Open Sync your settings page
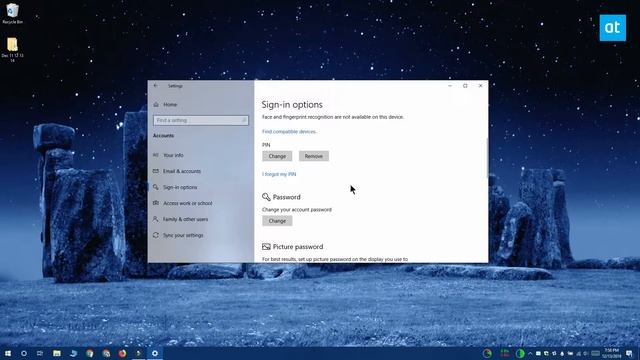 (183, 236)
